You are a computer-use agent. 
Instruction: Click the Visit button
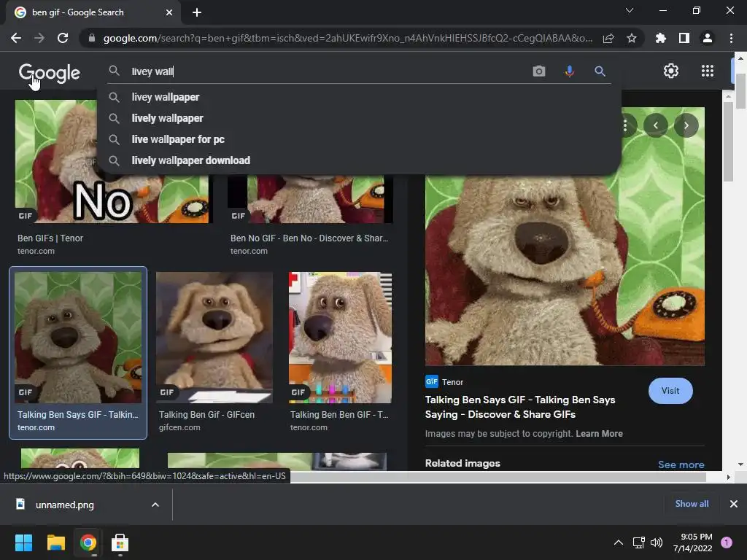click(x=670, y=391)
